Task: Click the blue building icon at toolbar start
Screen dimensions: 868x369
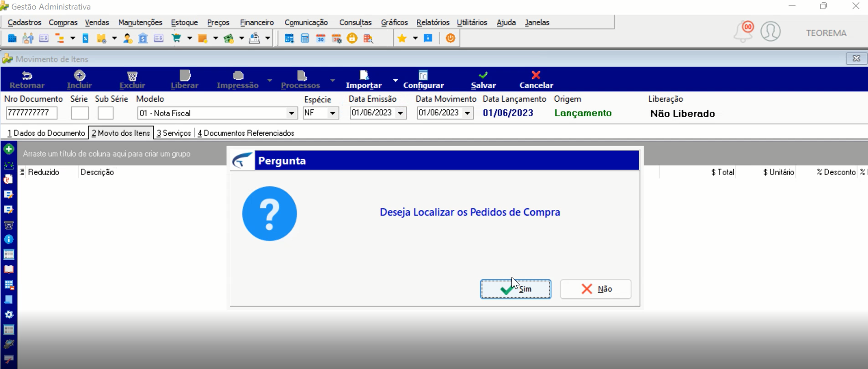Action: click(x=12, y=38)
